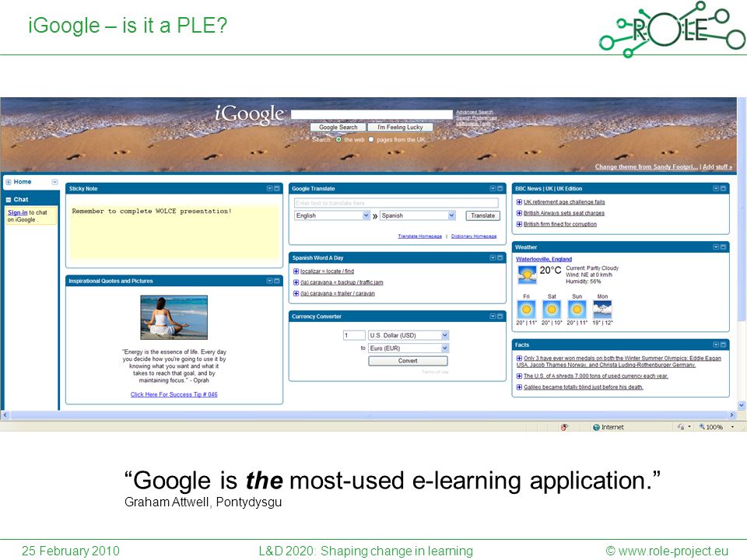Minimize the Sticky Note gadget
747x560 pixels.
pyautogui.click(x=277, y=188)
